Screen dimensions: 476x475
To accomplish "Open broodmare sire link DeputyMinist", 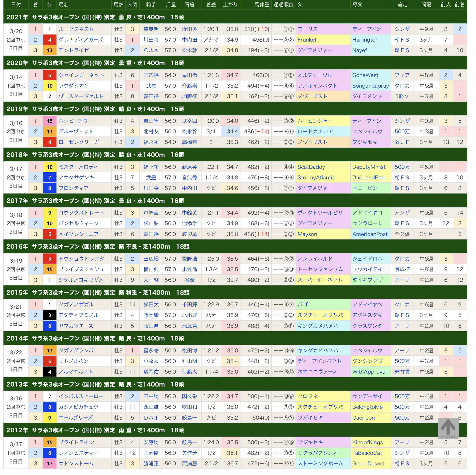I will (x=369, y=167).
